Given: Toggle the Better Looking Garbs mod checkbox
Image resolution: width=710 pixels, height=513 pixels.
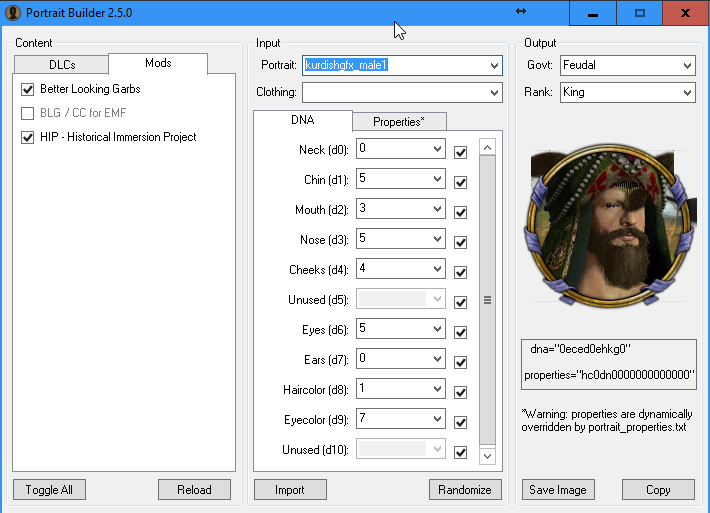Looking at the screenshot, I should pyautogui.click(x=28, y=89).
